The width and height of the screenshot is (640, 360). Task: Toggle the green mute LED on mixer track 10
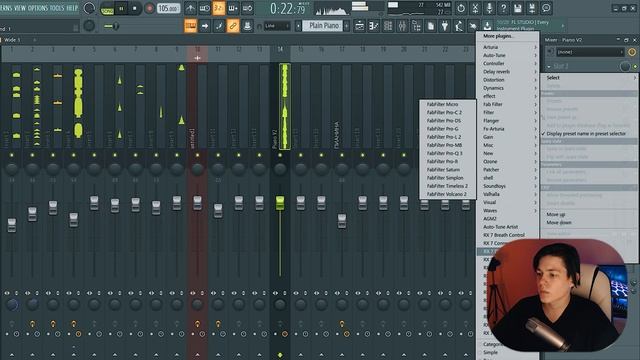pyautogui.click(x=198, y=156)
